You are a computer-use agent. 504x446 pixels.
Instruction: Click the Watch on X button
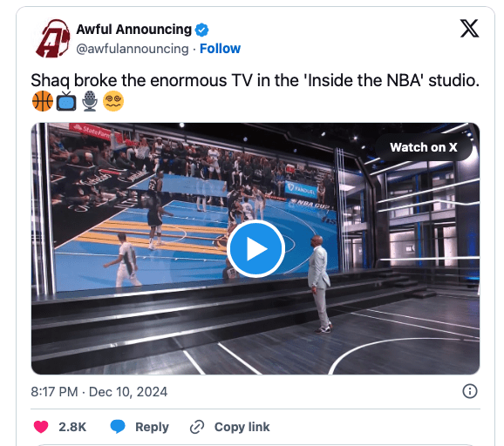tap(423, 147)
